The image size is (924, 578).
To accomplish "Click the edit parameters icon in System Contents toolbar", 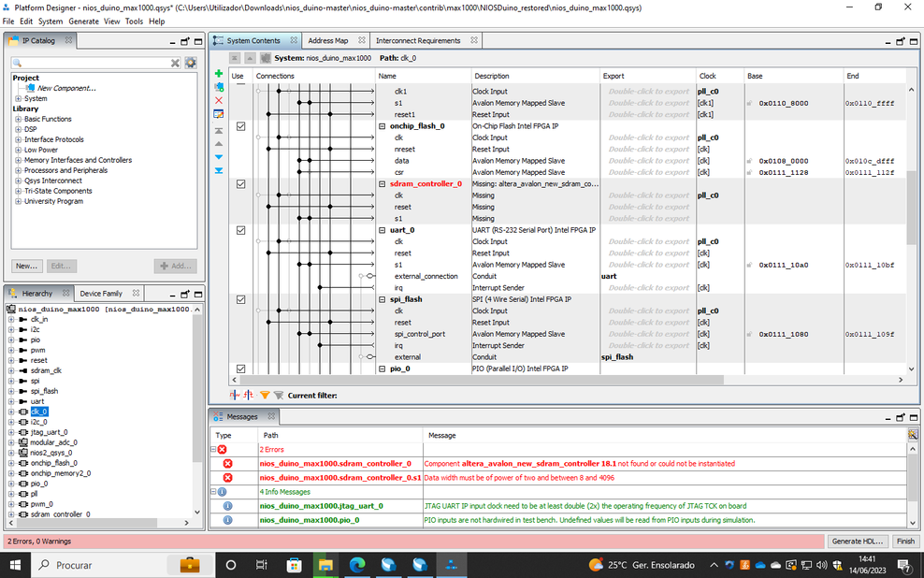I will 219,114.
